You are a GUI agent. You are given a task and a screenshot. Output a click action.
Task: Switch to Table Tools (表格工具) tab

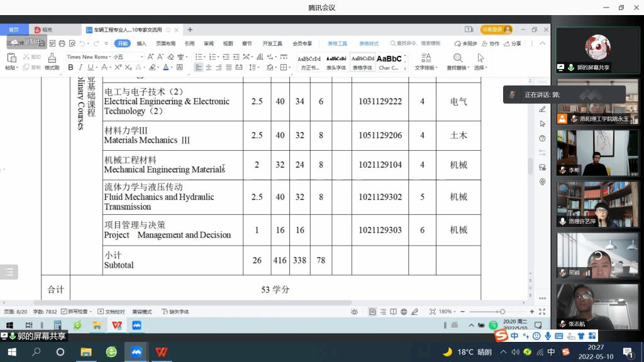click(x=337, y=43)
